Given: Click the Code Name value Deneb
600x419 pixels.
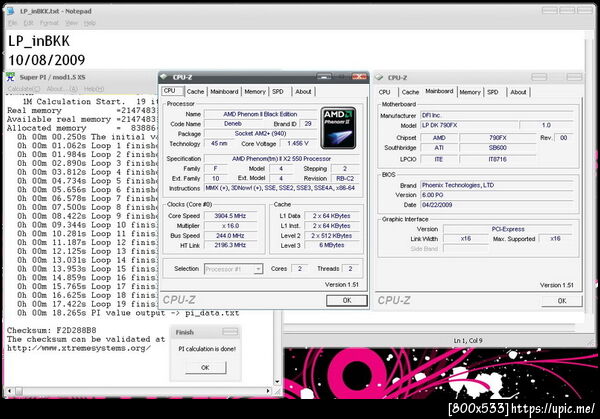Looking at the screenshot, I should 233,124.
